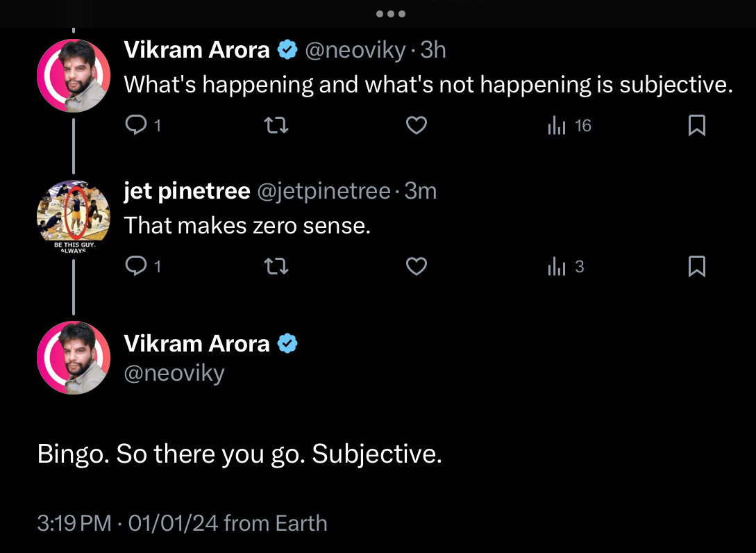Like Vikram Arora's first tweet
Viewport: 756px width, 553px height.
pos(416,125)
